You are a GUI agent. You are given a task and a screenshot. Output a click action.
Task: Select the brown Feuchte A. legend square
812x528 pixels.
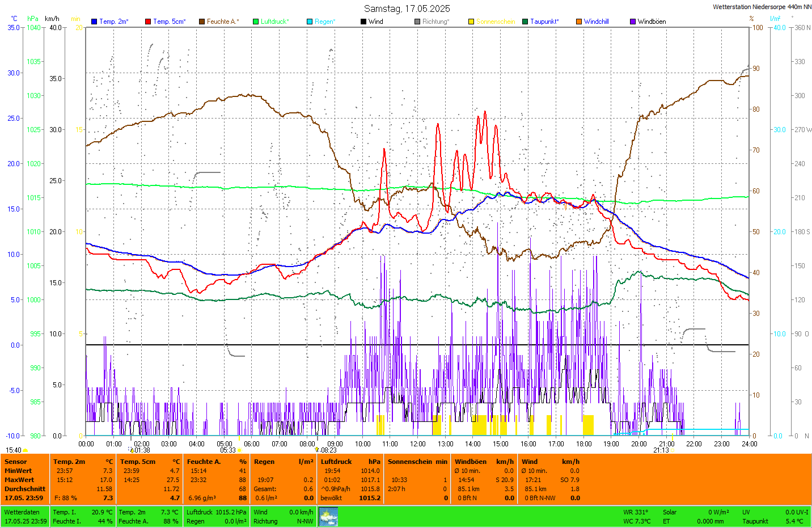(x=202, y=22)
